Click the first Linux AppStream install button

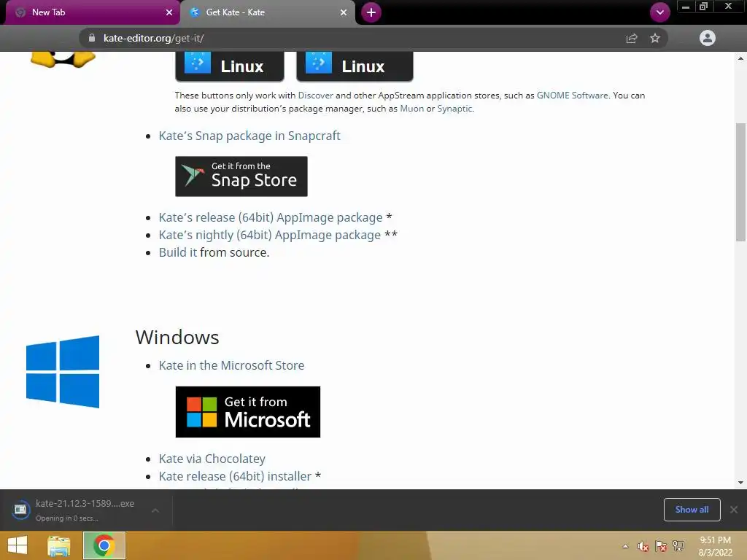230,66
